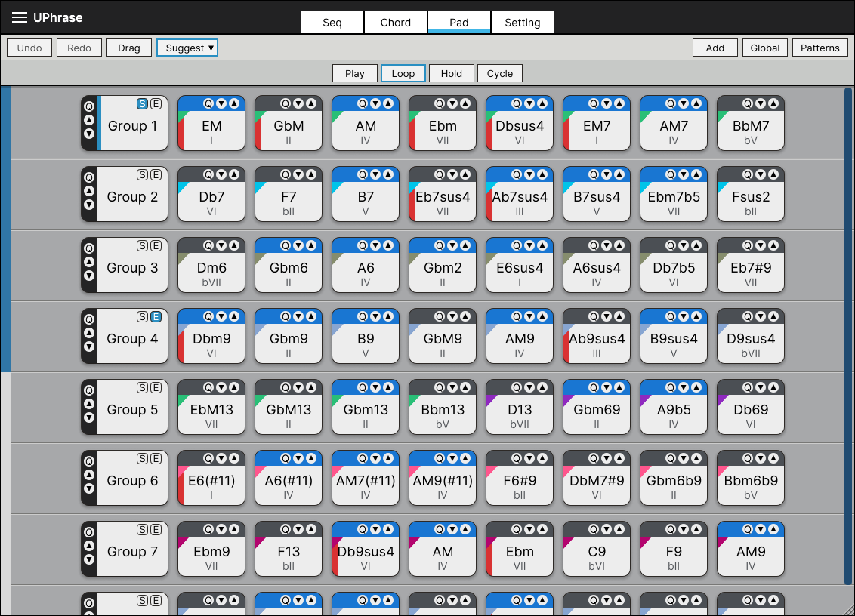Click the up arrow on the Eb7#9 pad
The width and height of the screenshot is (855, 616).
773,245
